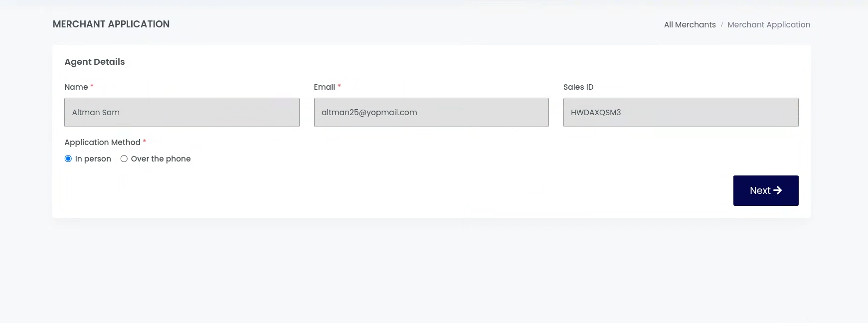The width and height of the screenshot is (868, 323).
Task: Click the red asterisk beside Email
Action: [x=339, y=86]
